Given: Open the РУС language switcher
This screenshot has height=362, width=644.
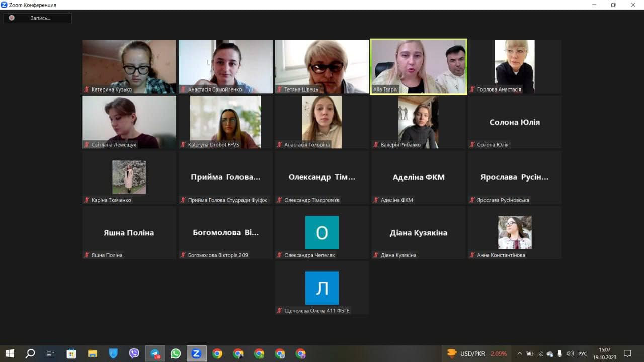Looking at the screenshot, I should (583, 353).
